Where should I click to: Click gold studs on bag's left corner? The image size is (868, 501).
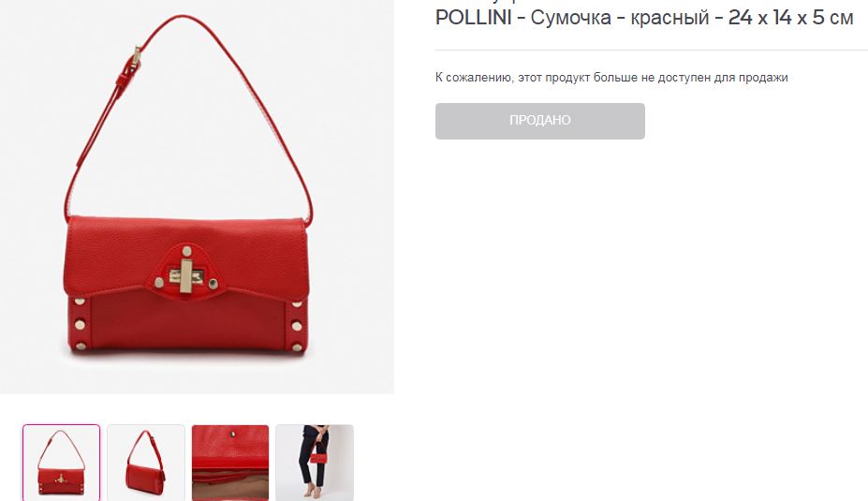click(x=81, y=324)
